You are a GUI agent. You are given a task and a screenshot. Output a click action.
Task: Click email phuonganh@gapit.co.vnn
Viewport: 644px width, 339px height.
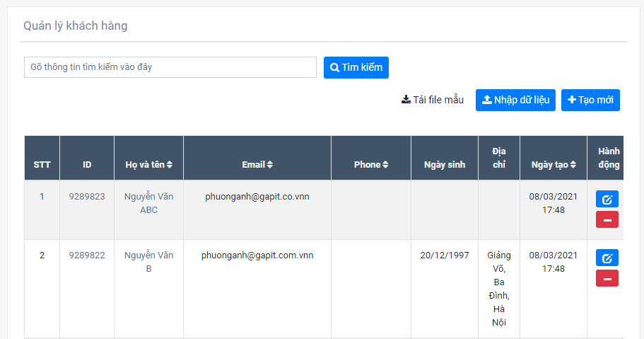pyautogui.click(x=257, y=197)
